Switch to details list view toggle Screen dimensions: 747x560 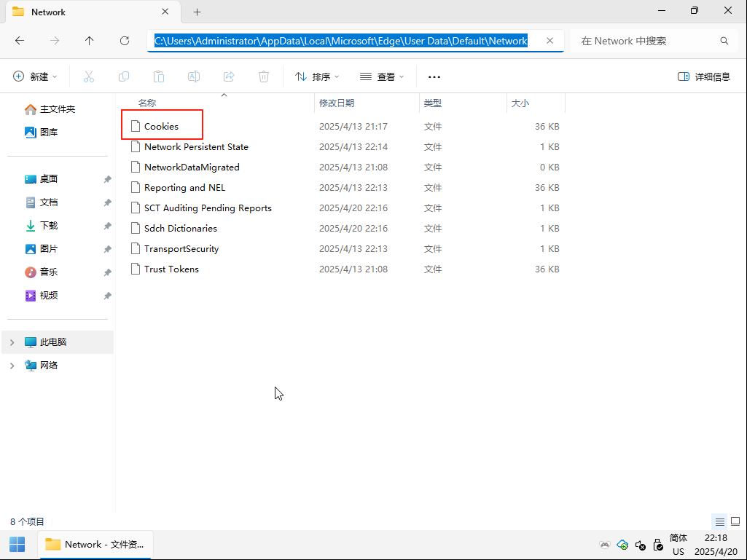coord(719,521)
